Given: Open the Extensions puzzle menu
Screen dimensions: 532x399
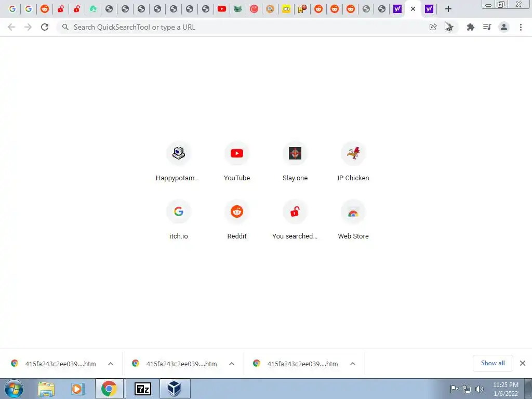Looking at the screenshot, I should pos(470,27).
